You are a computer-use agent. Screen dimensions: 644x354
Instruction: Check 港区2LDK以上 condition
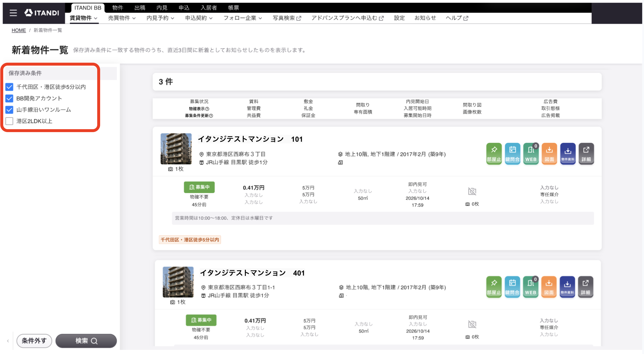pos(9,121)
